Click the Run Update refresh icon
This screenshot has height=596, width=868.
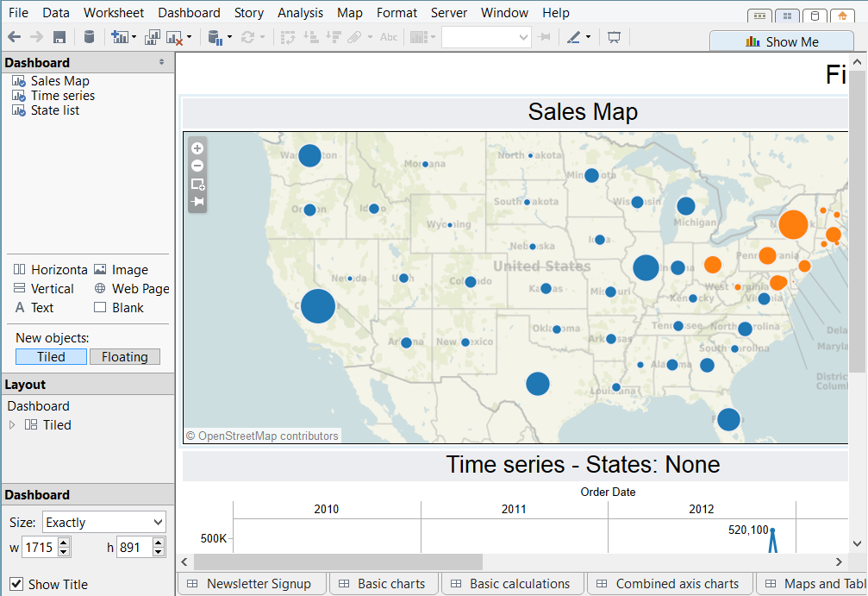click(x=248, y=37)
